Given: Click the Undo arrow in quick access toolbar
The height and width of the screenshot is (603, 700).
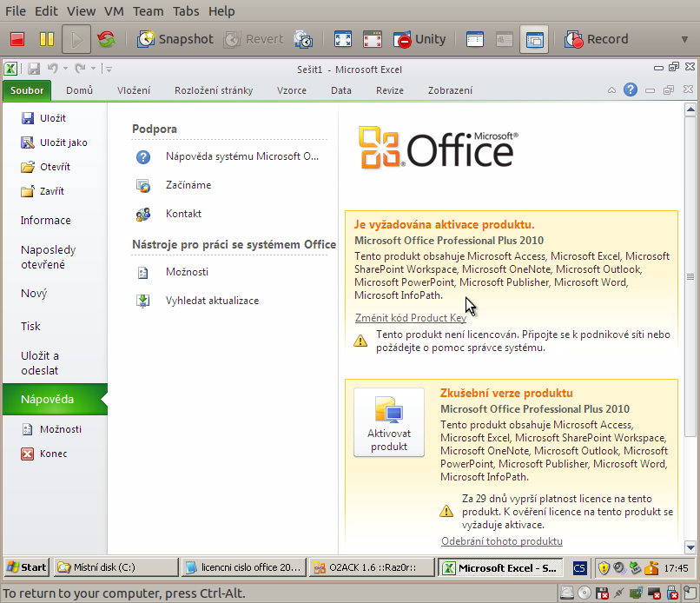Looking at the screenshot, I should pyautogui.click(x=53, y=69).
